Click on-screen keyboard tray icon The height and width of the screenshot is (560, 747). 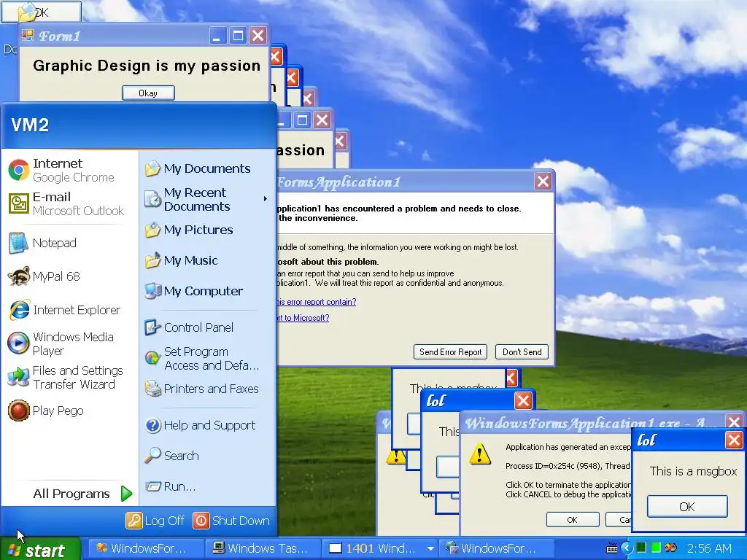tap(612, 548)
